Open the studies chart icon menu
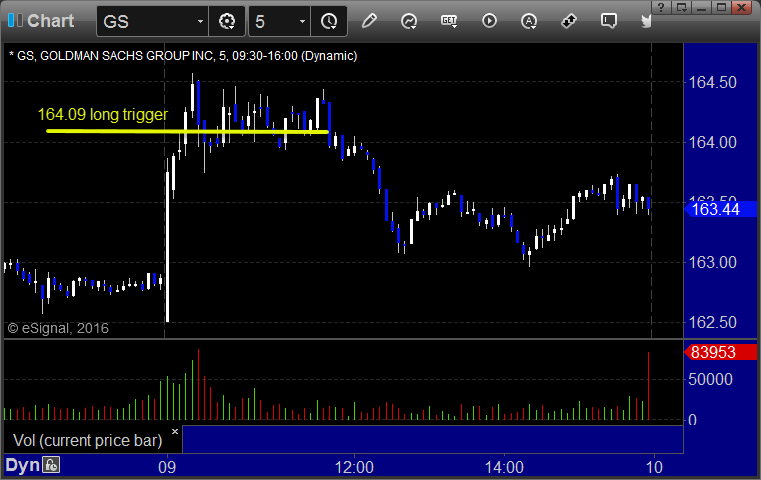761x480 pixels. pos(409,21)
